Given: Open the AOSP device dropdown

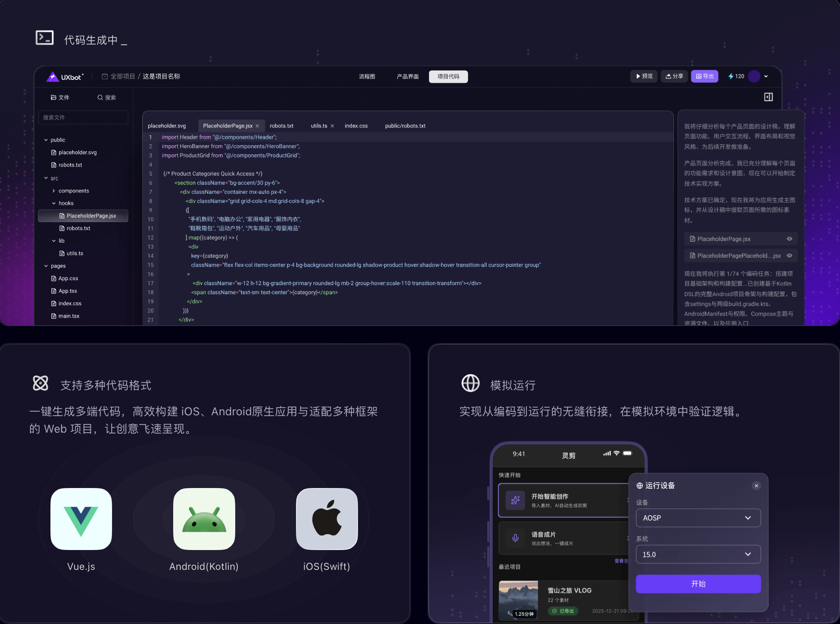Looking at the screenshot, I should tap(698, 518).
